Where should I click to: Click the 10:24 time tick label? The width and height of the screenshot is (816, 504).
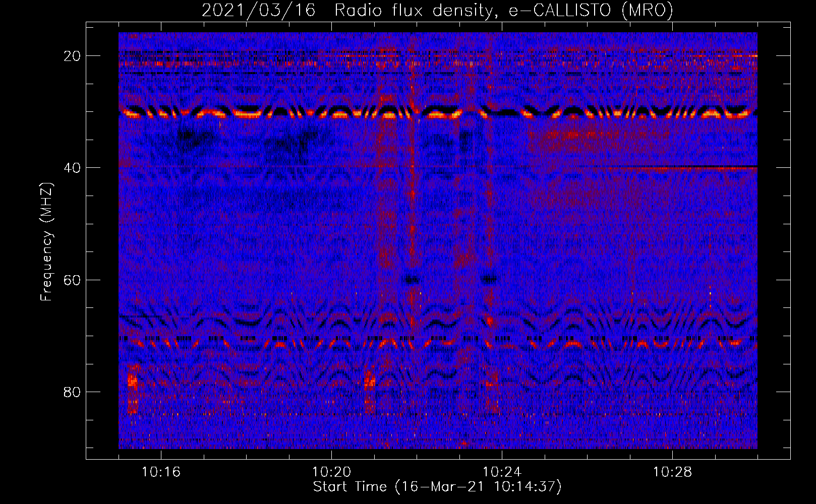pyautogui.click(x=502, y=472)
